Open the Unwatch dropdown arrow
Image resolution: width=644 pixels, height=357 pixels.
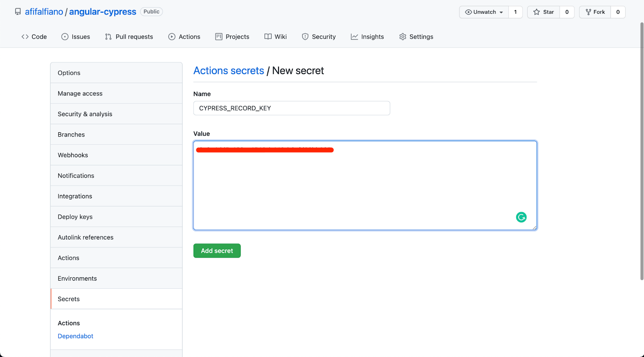501,12
